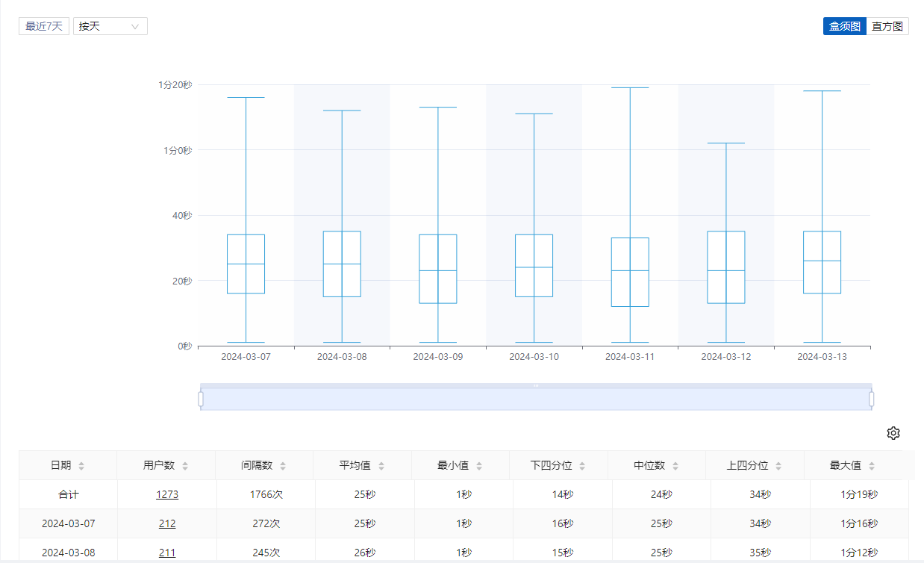Click the 272次 interval count cell

click(266, 523)
